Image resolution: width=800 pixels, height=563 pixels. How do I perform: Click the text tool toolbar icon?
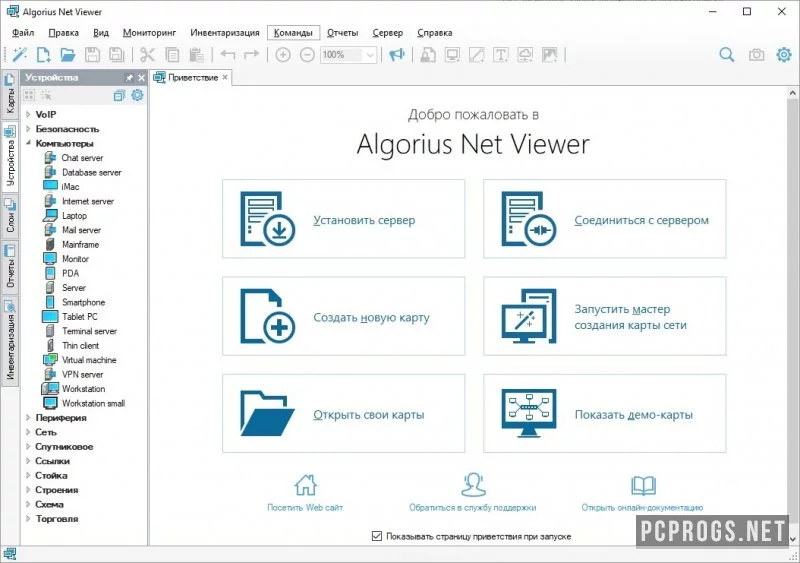(x=501, y=55)
